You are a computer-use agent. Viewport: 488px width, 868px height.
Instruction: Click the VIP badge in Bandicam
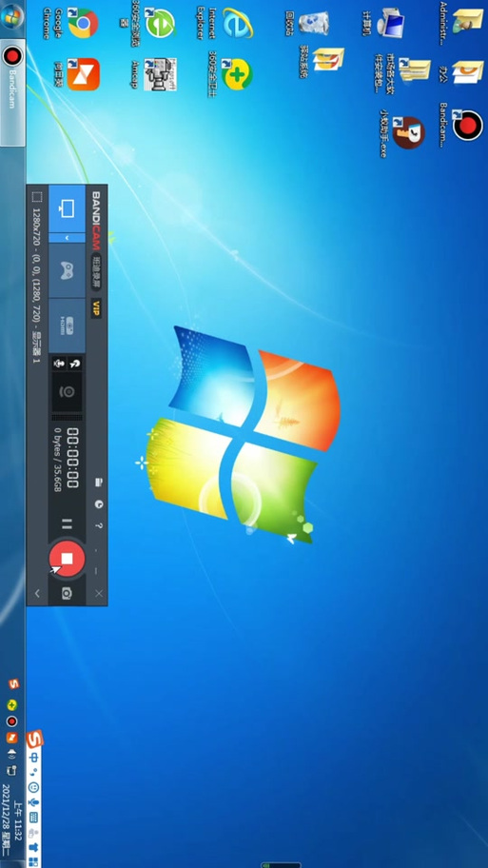pyautogui.click(x=96, y=307)
